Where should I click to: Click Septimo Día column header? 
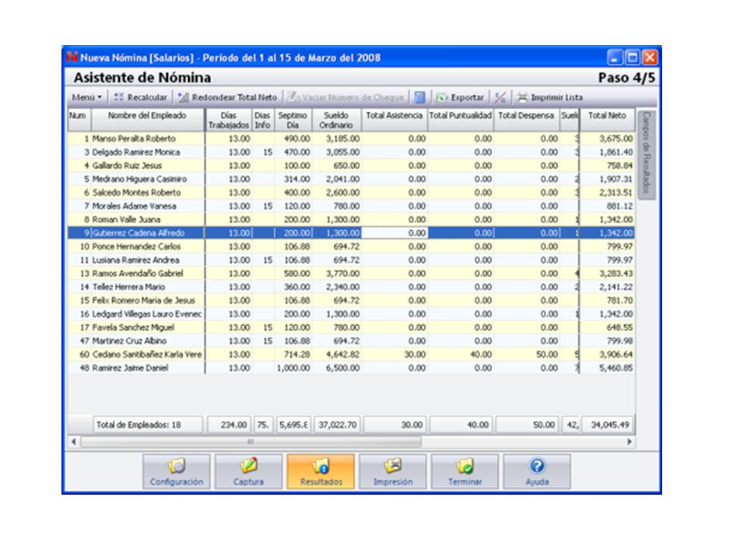point(293,120)
